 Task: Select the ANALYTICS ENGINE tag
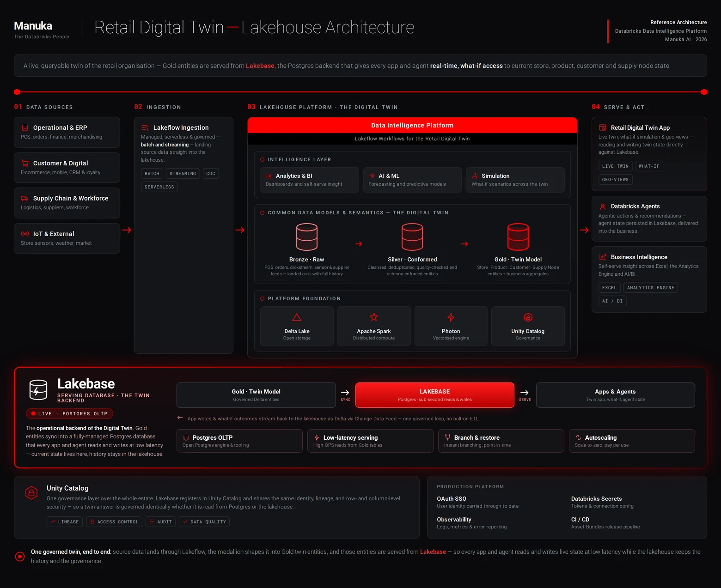(x=651, y=288)
